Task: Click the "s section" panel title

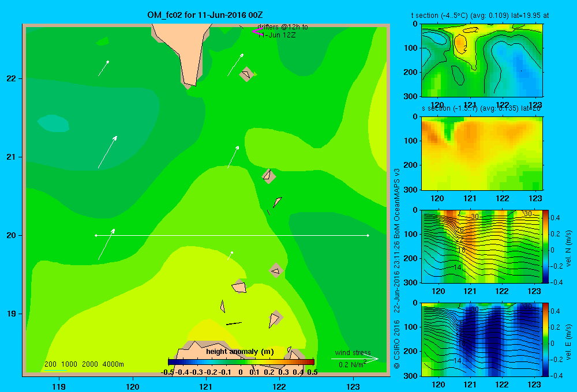Action: pyautogui.click(x=481, y=108)
